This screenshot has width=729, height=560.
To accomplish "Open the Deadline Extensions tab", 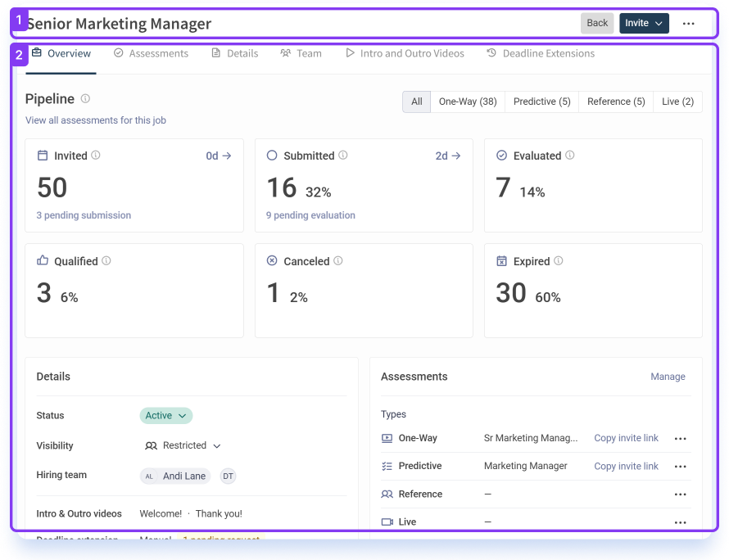I will [541, 53].
